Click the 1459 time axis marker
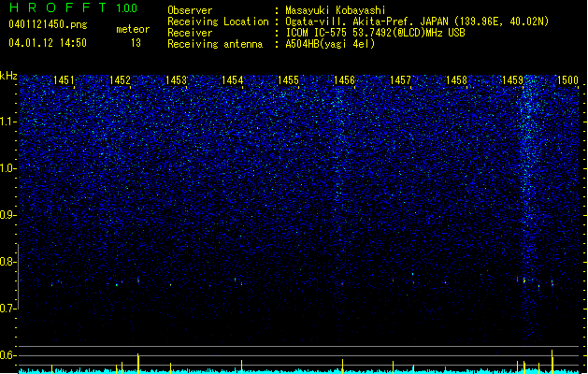The image size is (588, 374). coord(512,80)
